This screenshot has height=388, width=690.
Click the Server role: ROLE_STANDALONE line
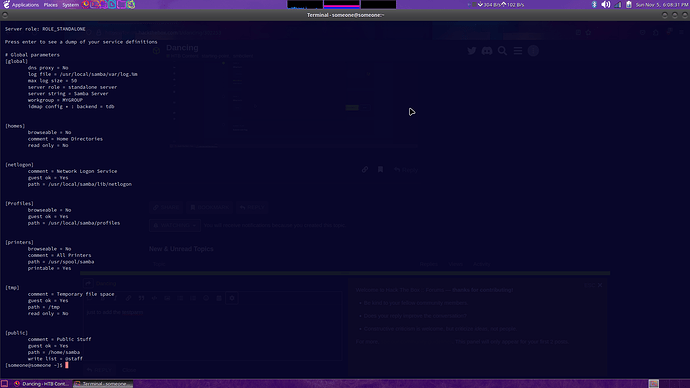[45, 29]
